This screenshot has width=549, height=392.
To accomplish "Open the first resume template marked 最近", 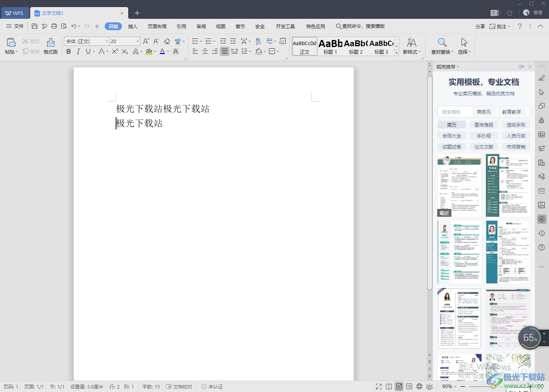I will [x=460, y=185].
